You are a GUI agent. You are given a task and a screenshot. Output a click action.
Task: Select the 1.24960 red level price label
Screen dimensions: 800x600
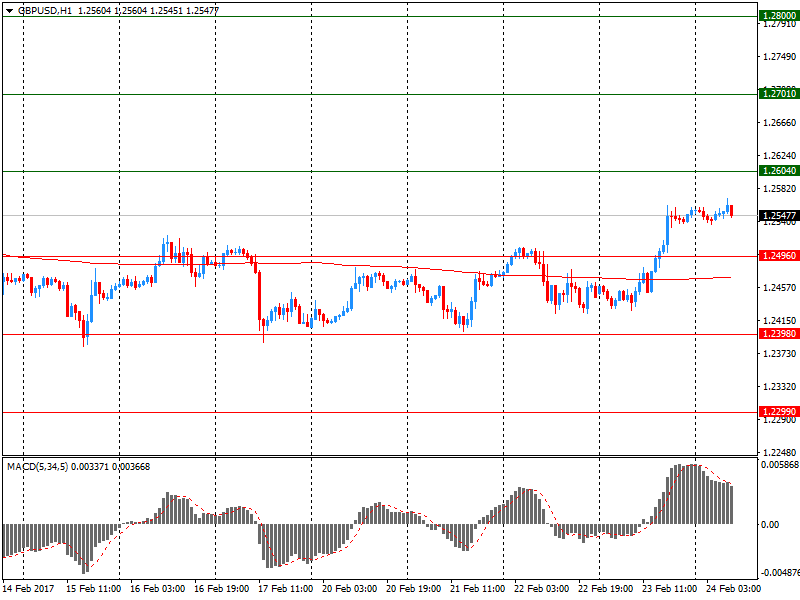(779, 256)
